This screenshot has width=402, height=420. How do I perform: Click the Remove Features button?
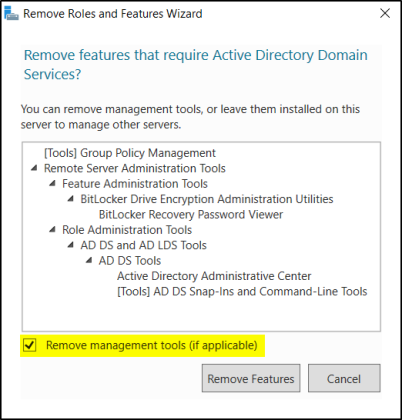251,378
